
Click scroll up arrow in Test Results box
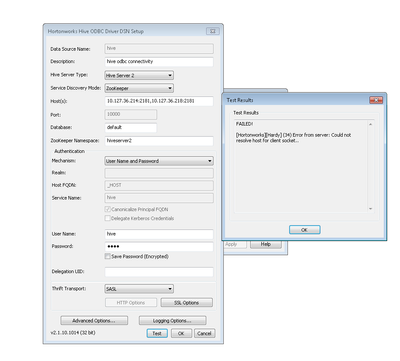[x=370, y=124]
